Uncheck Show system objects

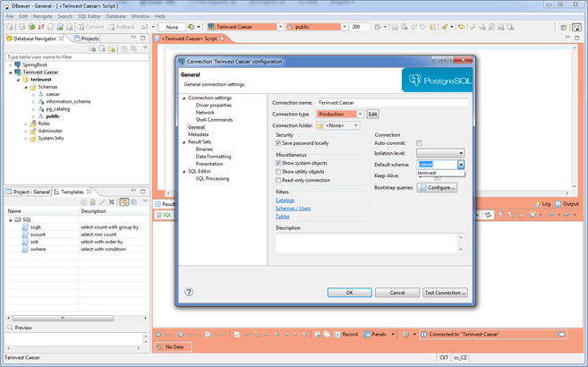click(x=278, y=163)
